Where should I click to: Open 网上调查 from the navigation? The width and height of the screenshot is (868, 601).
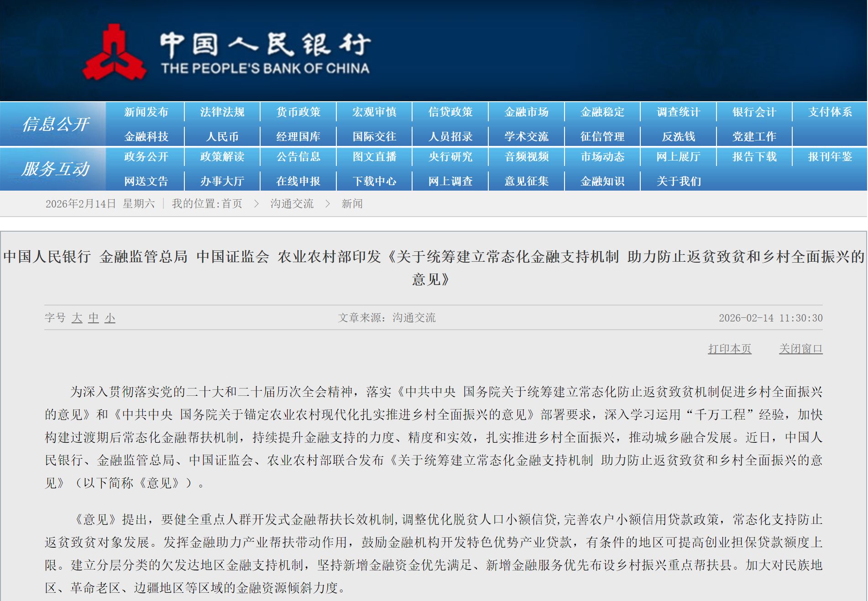[x=450, y=181]
